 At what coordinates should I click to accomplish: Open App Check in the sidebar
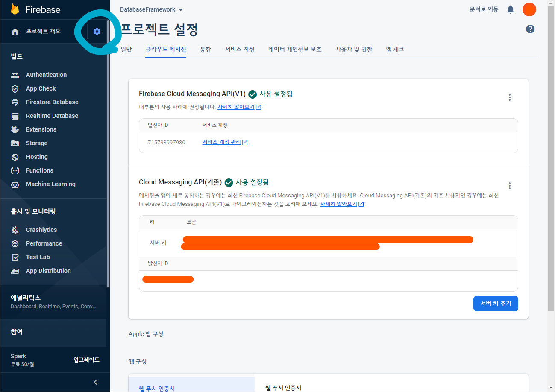41,88
